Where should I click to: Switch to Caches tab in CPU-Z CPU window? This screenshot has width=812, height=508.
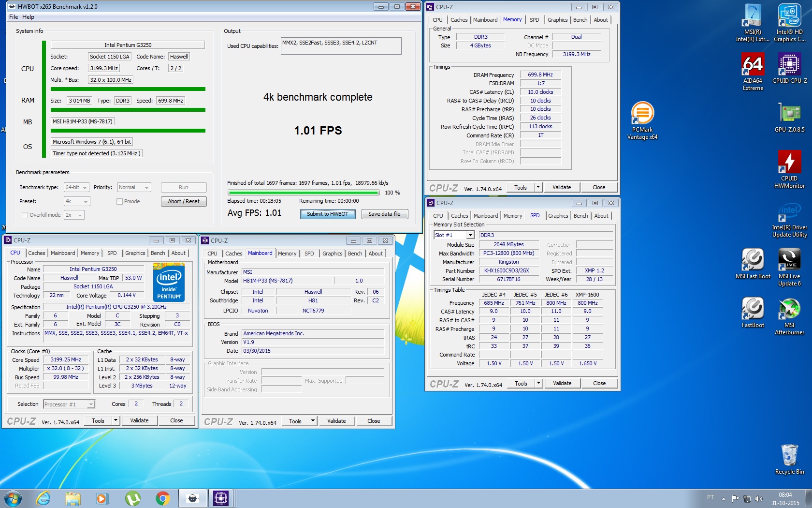coord(36,253)
